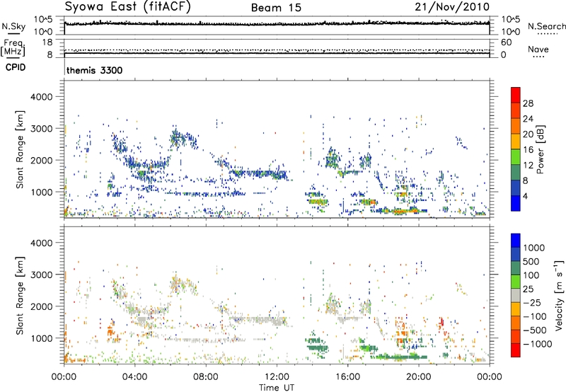Pick the bright blue top segment of the velocity color bar
Screen dimensions: 566x392
point(516,241)
